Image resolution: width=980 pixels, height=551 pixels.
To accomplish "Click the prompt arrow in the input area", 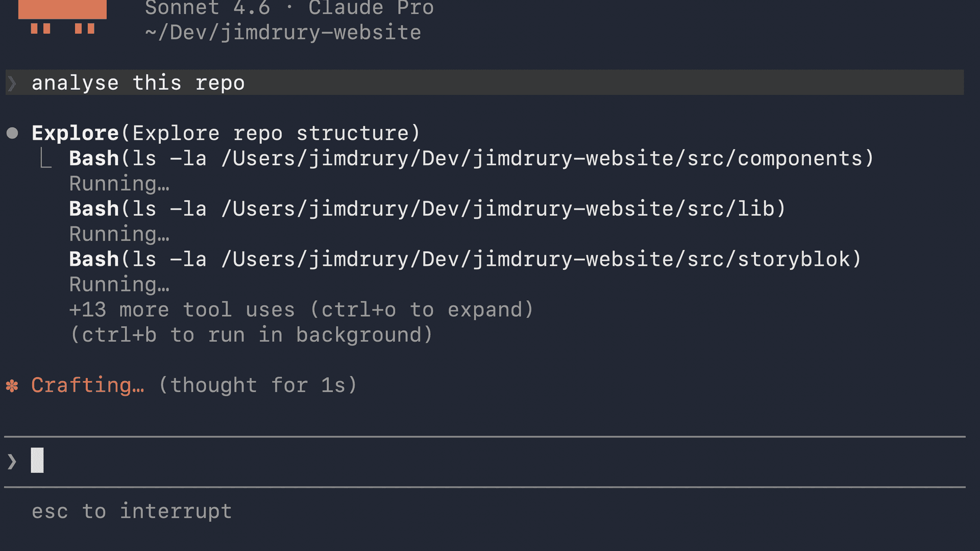I will (11, 461).
